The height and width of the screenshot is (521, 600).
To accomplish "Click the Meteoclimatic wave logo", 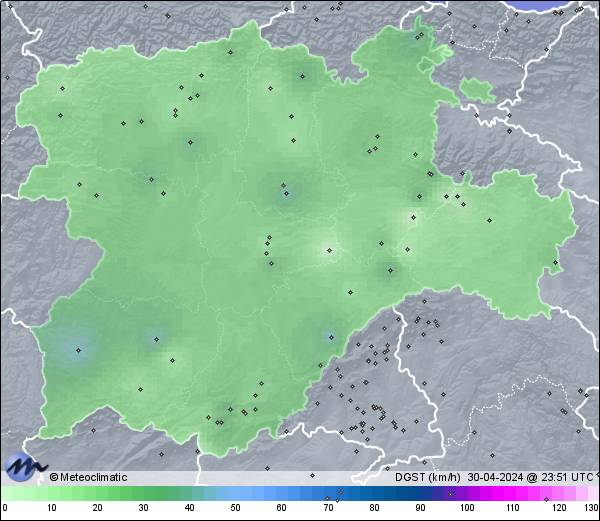I will [x=25, y=467].
